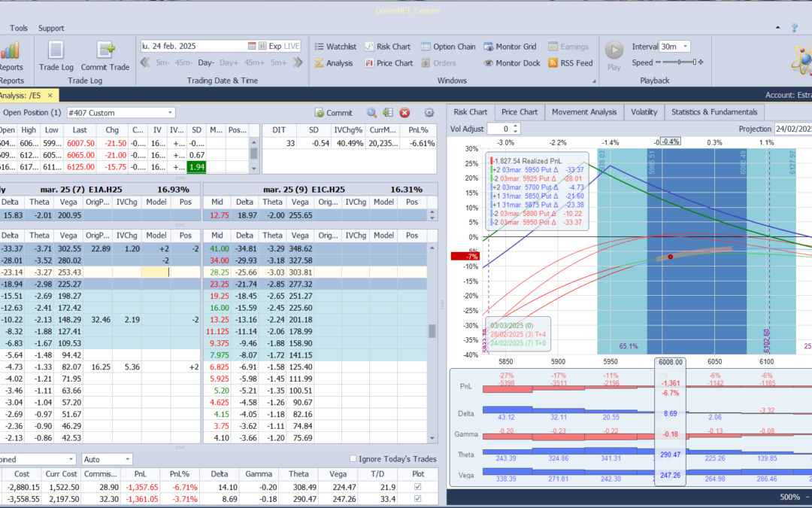Switch to the Price Chart tab
This screenshot has width=812, height=508.
point(520,112)
